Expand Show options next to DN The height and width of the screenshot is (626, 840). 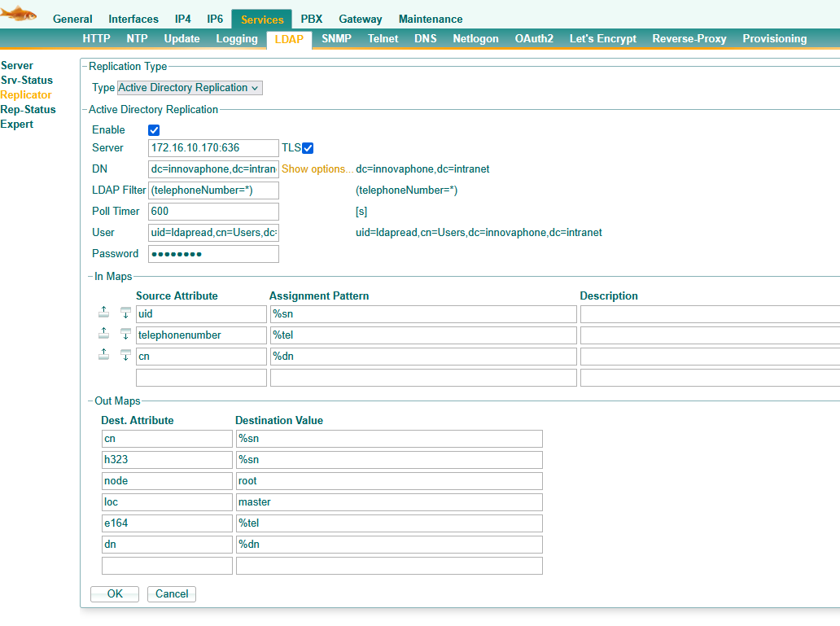(317, 169)
